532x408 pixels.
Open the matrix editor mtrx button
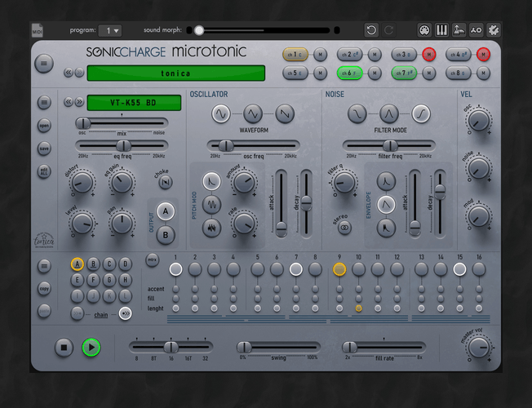153,260
